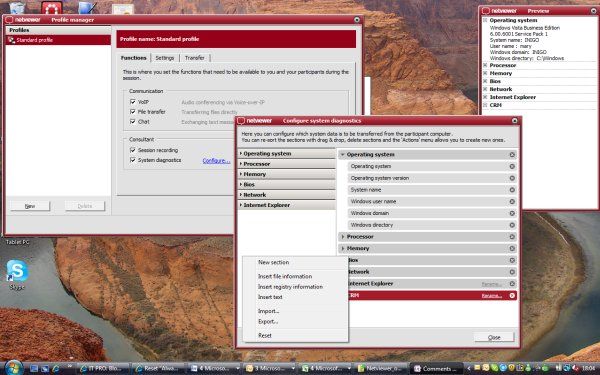
Task: Select the Windows domain entry text
Action: click(x=370, y=213)
